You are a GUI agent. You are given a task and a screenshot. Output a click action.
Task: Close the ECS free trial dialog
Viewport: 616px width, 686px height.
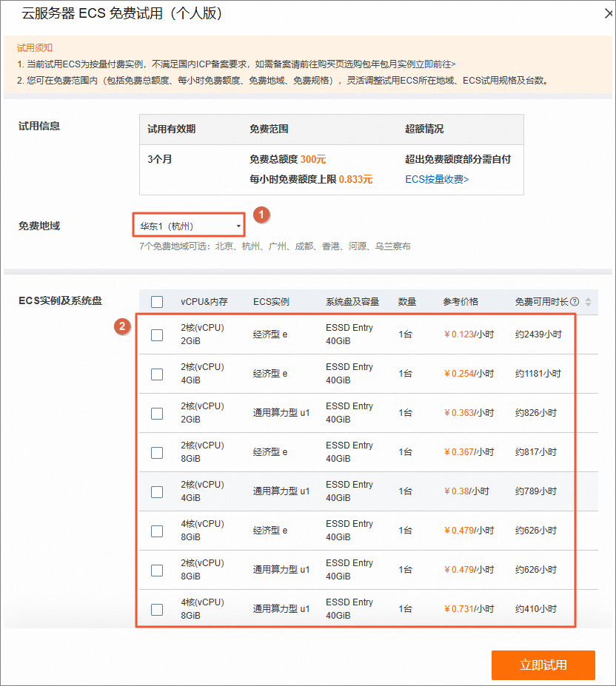[x=609, y=13]
